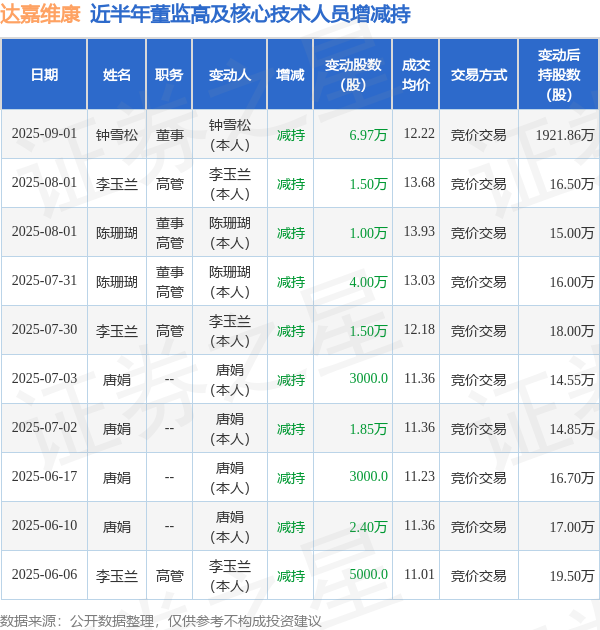Select the 5000.0 share change value
Image resolution: width=600 pixels, height=630 pixels.
pyautogui.click(x=368, y=575)
